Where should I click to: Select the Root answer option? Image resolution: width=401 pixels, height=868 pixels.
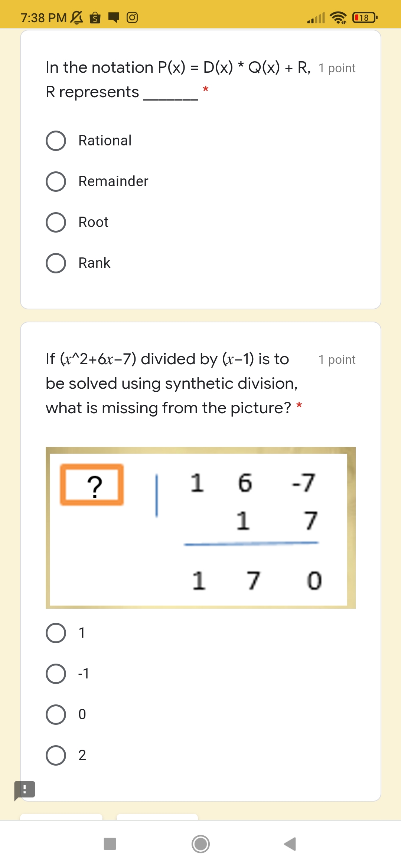click(x=56, y=222)
